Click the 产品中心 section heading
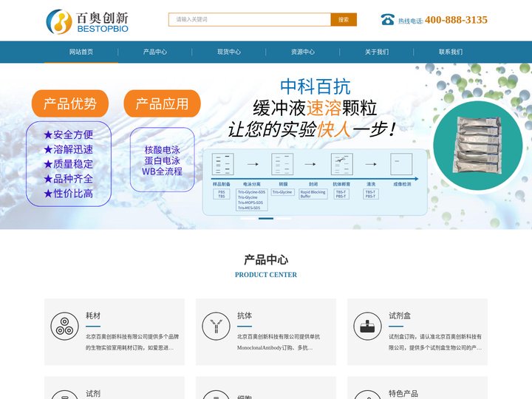Viewport: 532px width, 399px height. [266, 260]
